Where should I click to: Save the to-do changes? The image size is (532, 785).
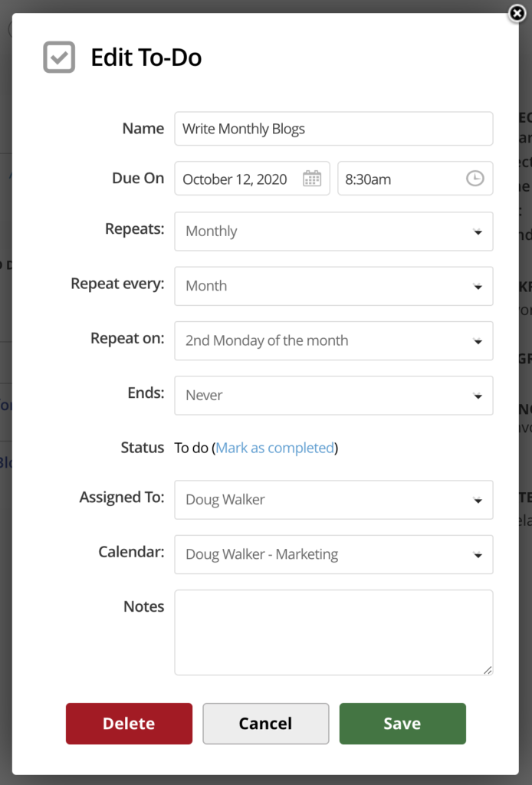click(402, 723)
